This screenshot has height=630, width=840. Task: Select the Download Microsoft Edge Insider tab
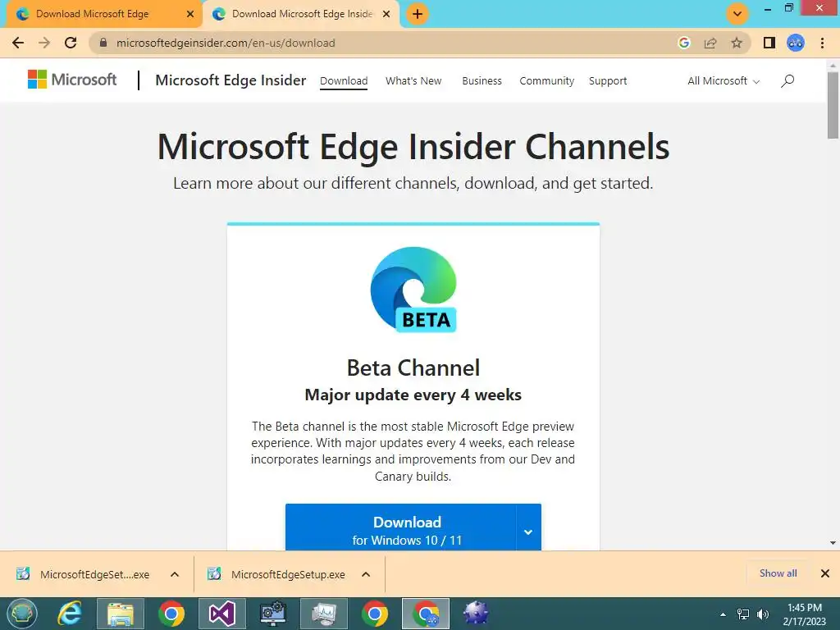click(x=302, y=14)
